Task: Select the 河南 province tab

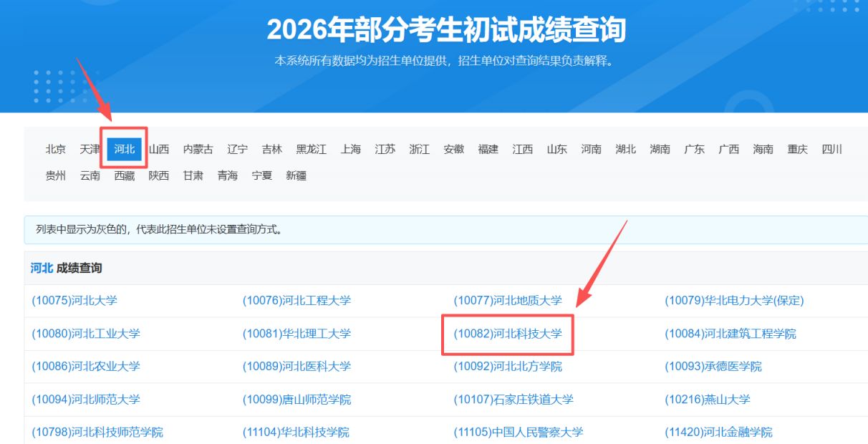Action: point(592,150)
